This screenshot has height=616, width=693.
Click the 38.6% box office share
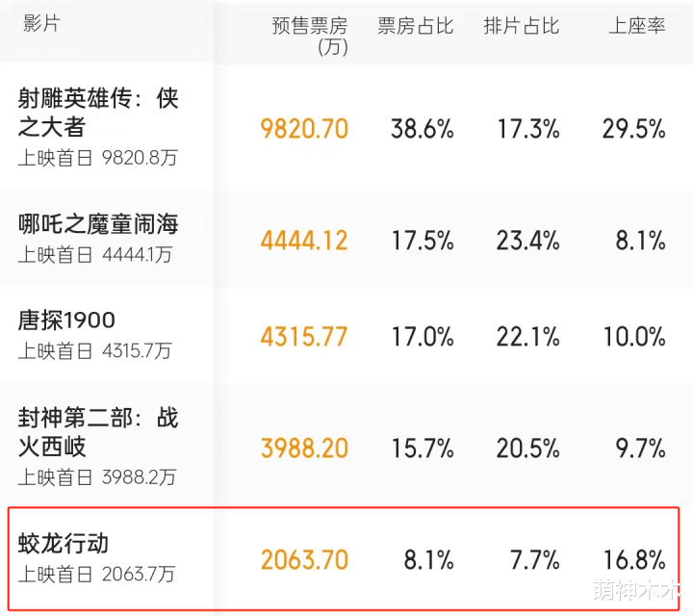pos(422,129)
